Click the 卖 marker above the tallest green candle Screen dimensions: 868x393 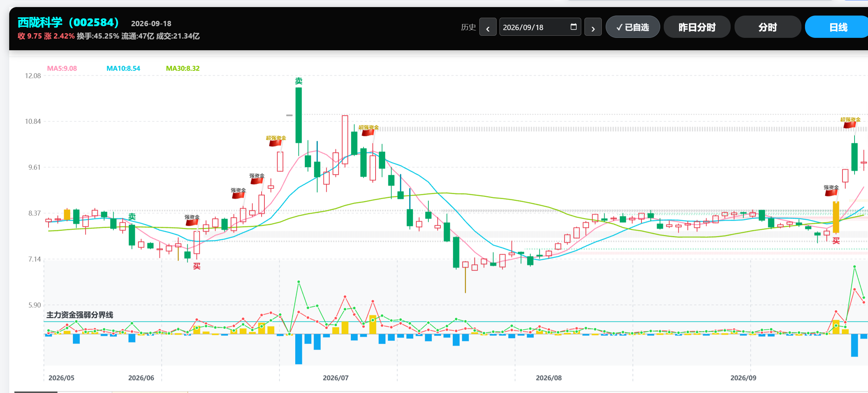coord(299,81)
